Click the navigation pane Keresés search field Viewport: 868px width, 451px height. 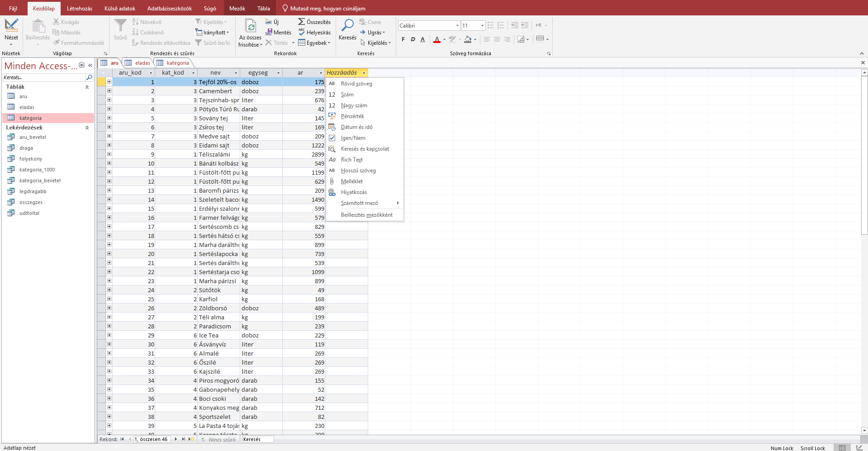(44, 77)
